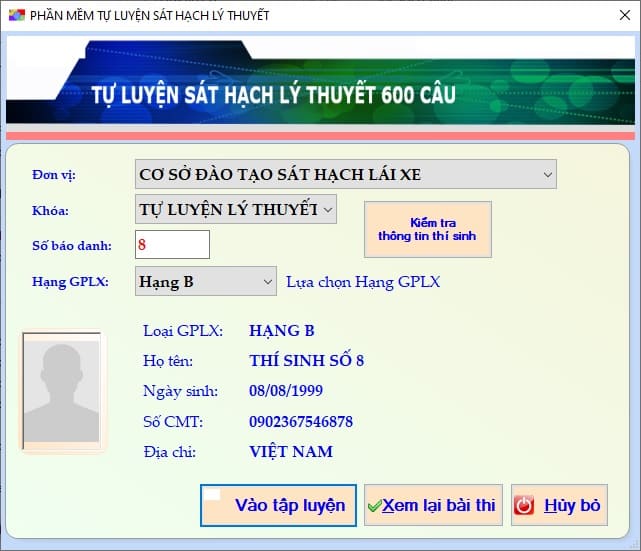Click the candidate name THÍ SINH SỐ 8
Screen dimensions: 641x551
point(306,361)
